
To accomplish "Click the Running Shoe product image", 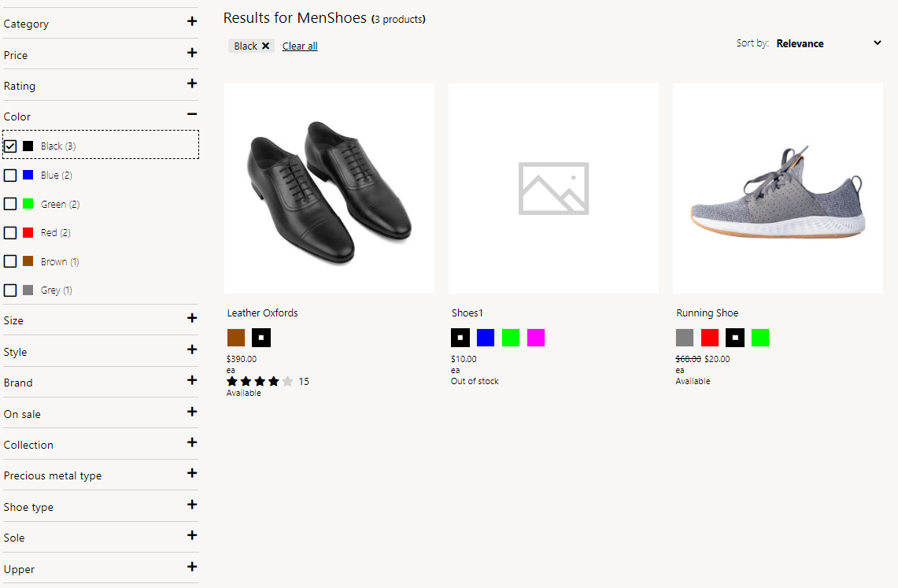I will (778, 188).
